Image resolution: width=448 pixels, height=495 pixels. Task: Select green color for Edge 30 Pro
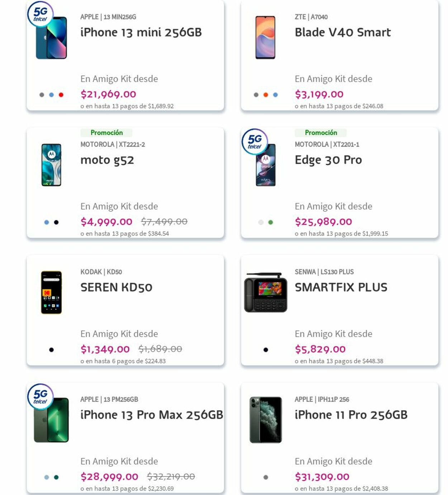271,222
